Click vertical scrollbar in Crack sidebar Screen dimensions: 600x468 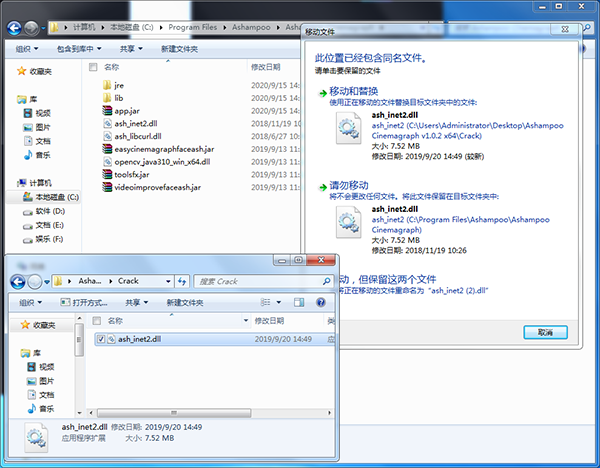[x=79, y=340]
